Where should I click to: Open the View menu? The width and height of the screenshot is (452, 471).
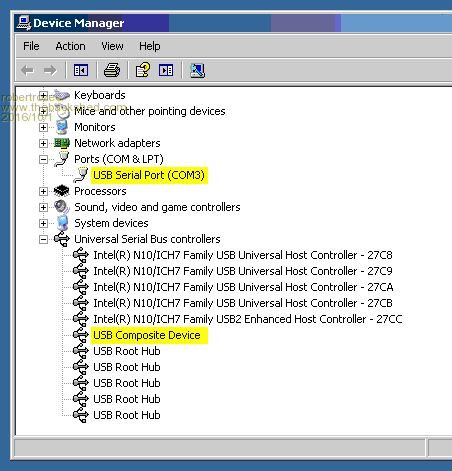pos(112,46)
